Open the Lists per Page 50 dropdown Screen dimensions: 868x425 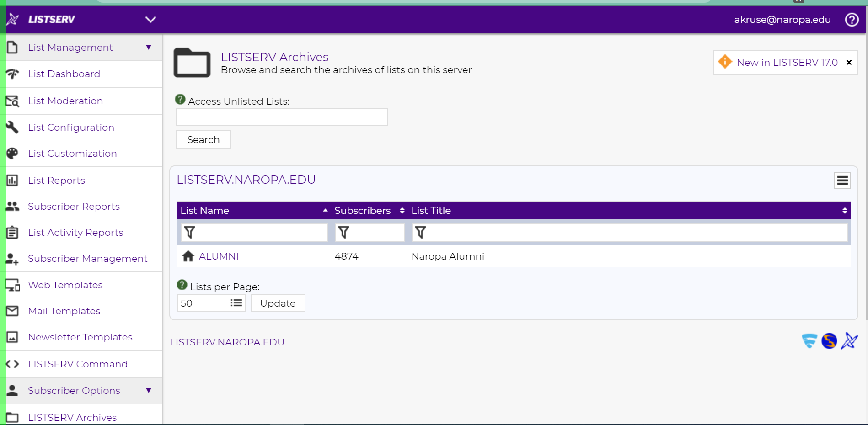(x=211, y=303)
